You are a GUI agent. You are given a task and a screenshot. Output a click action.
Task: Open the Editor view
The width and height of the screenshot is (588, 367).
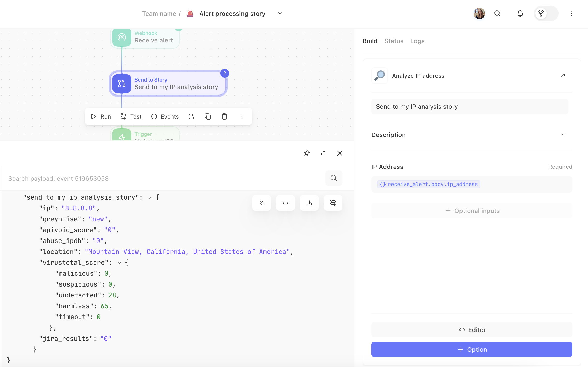point(472,330)
